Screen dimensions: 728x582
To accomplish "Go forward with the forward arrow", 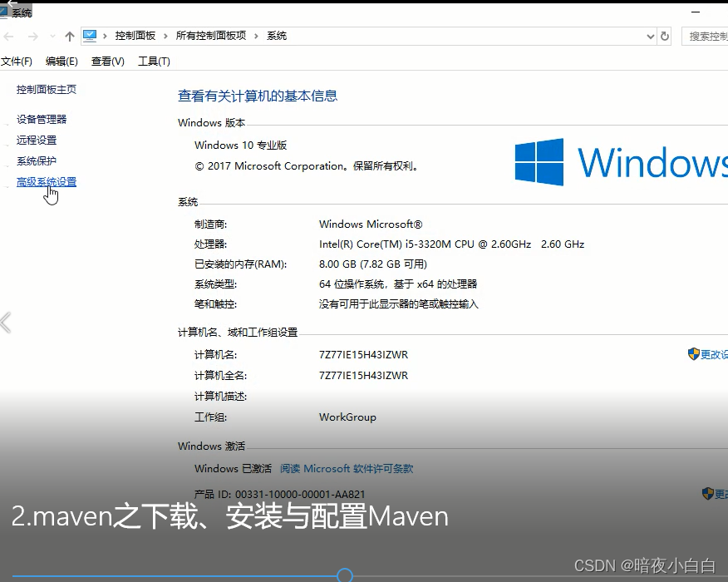I will [x=33, y=37].
